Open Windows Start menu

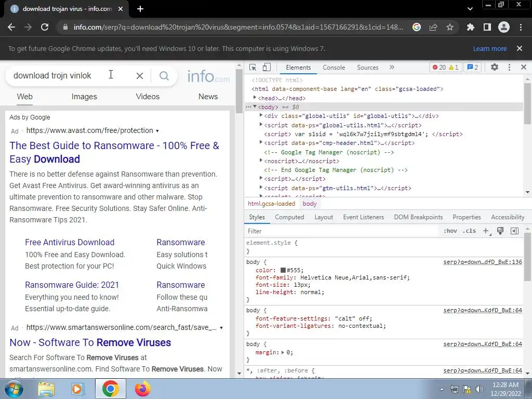click(x=14, y=389)
